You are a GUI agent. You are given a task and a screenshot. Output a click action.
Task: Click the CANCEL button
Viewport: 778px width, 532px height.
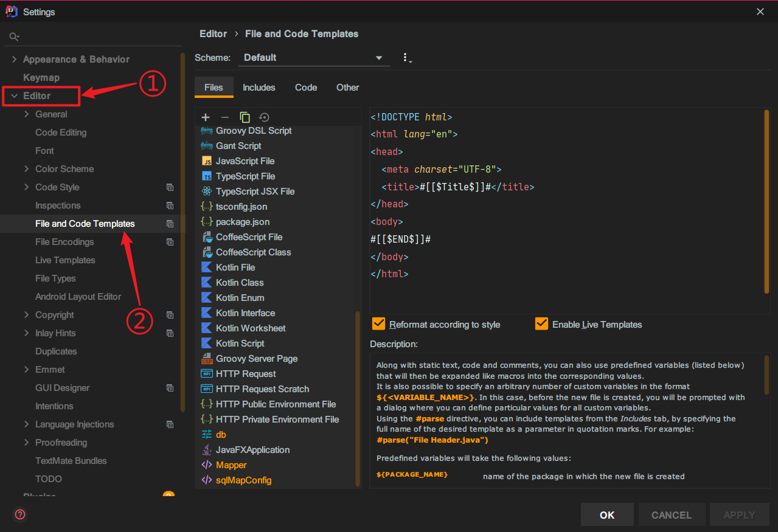point(672,515)
